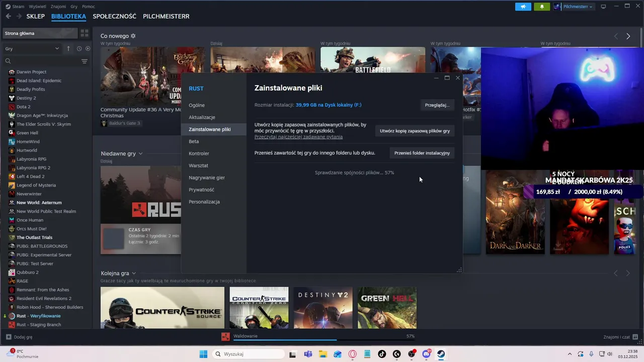The height and width of the screenshot is (362, 644).
Task: Switch Steam to Big Picture mode icon
Action: (x=603, y=7)
